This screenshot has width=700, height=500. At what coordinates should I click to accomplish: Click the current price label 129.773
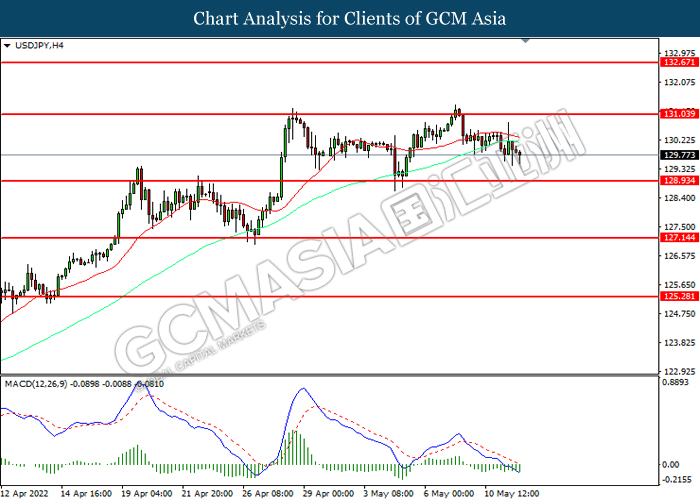(679, 155)
